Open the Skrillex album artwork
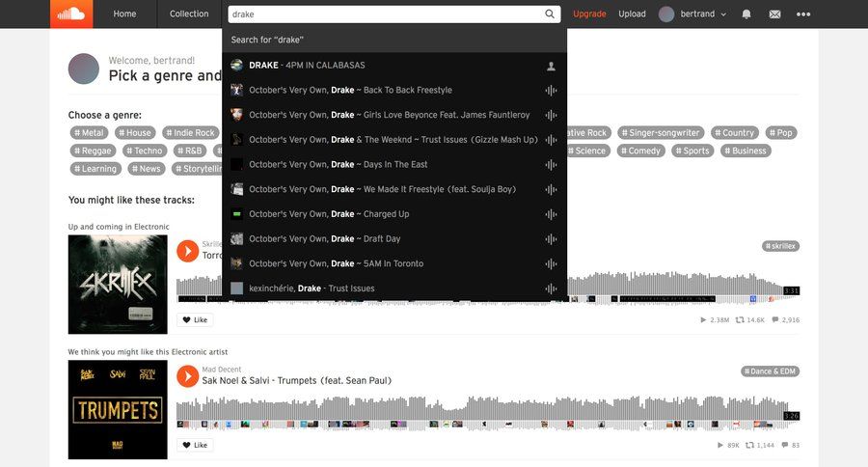 click(118, 285)
